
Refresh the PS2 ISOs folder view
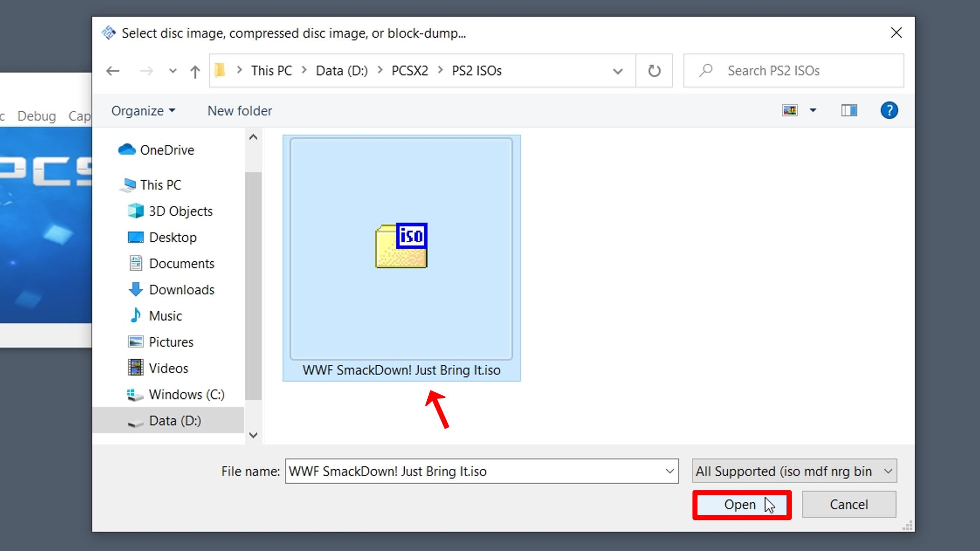click(654, 70)
